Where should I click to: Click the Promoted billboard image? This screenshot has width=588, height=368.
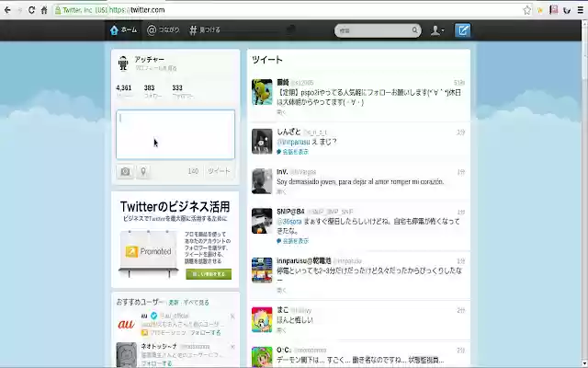pyautogui.click(x=149, y=252)
